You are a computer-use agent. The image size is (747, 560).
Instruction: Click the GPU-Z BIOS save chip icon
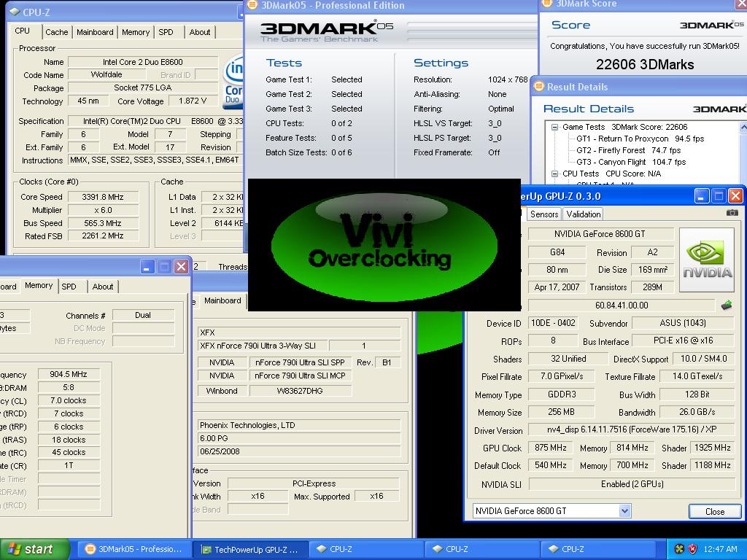tap(727, 306)
